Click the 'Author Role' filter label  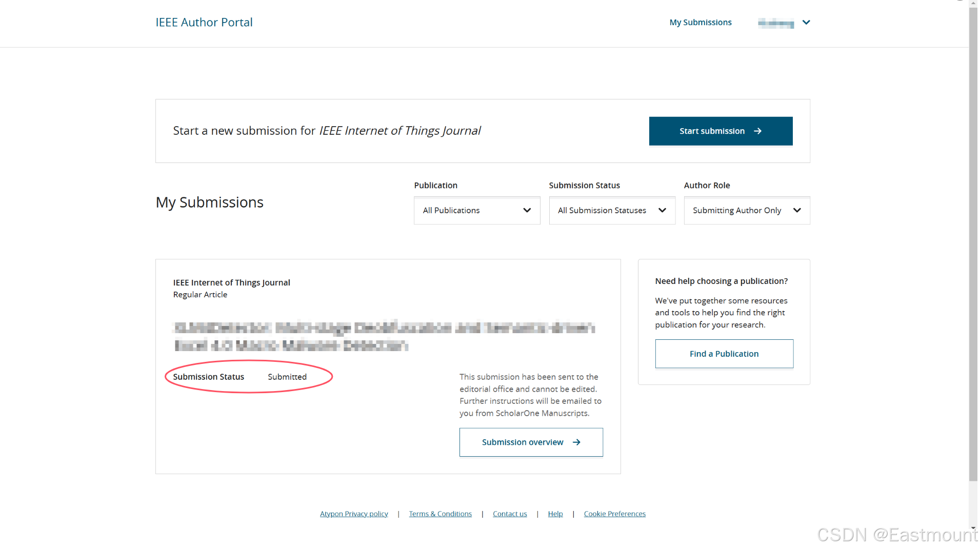[707, 185]
